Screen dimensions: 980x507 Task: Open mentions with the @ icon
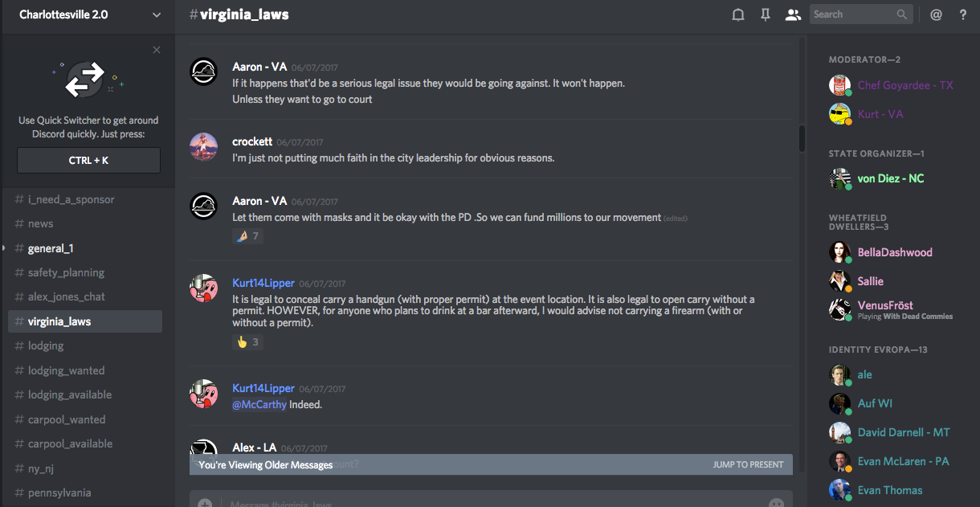(x=936, y=14)
